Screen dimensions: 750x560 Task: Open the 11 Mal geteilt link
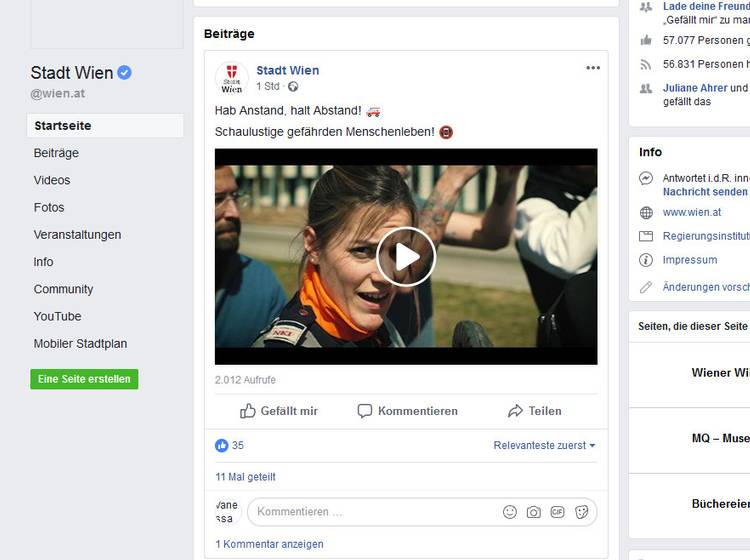[245, 477]
